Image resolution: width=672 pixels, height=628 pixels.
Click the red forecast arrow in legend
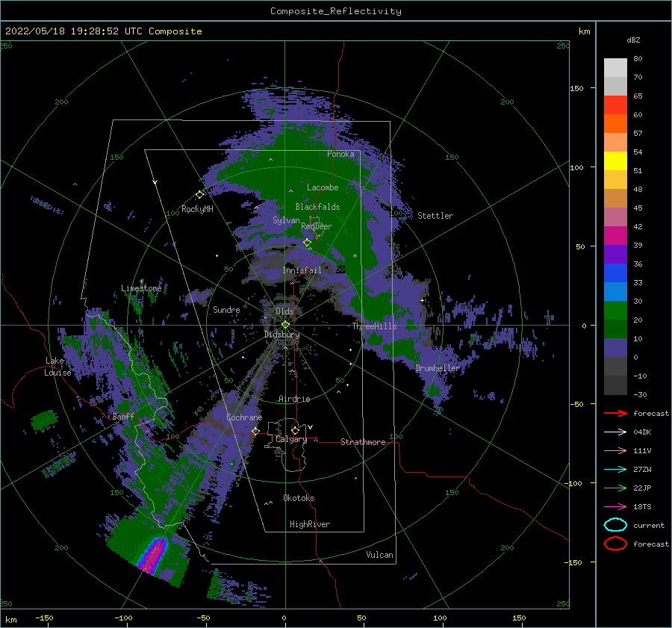point(615,413)
